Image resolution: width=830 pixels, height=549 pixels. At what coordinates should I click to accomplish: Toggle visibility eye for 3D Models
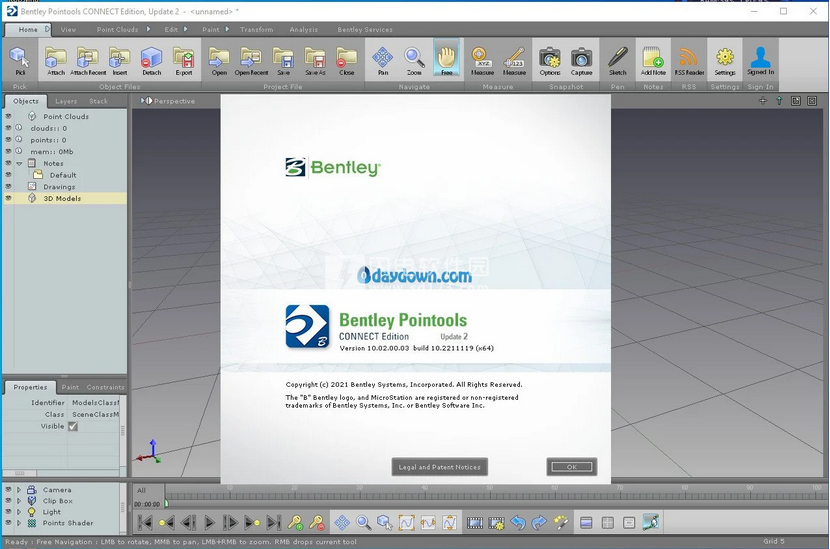point(8,198)
